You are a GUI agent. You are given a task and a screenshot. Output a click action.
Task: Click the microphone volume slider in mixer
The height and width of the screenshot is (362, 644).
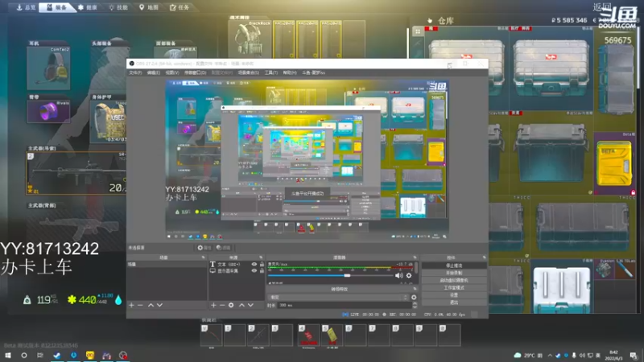tap(331, 276)
